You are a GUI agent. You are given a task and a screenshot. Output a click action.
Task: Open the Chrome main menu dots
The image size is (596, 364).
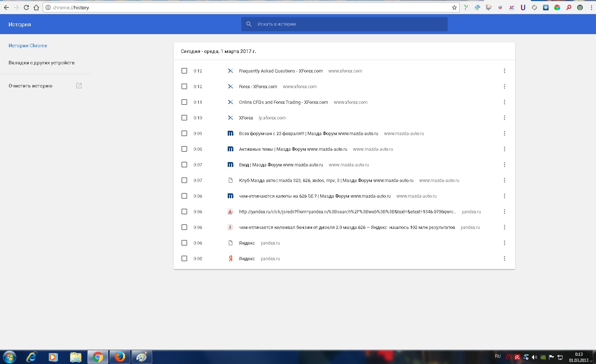point(591,7)
